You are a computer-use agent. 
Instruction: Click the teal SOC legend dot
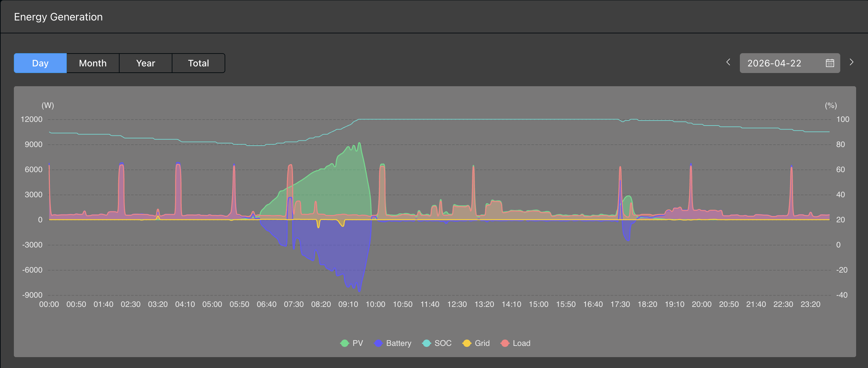pyautogui.click(x=427, y=343)
